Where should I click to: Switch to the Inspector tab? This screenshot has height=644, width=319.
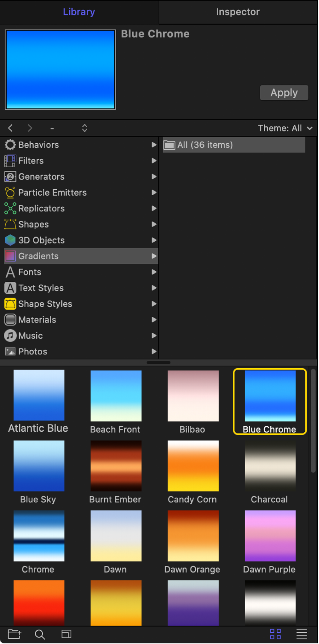[238, 12]
